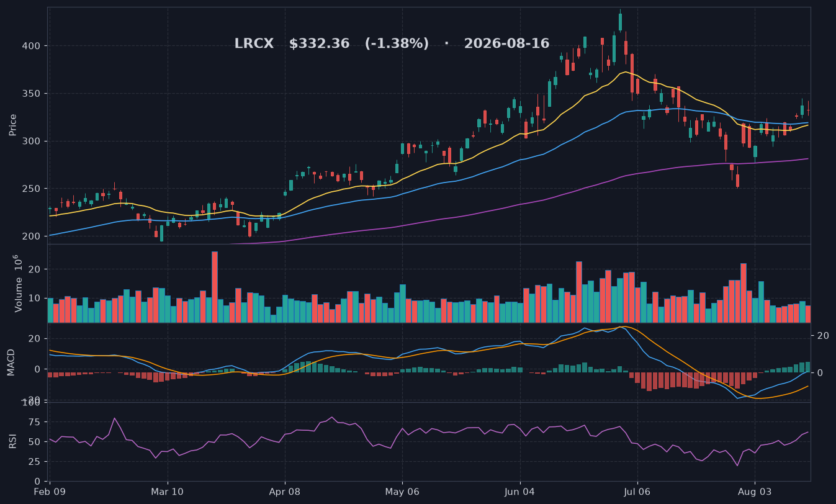Click the 50 tick on RSI axis
The height and width of the screenshot is (504, 836).
[35, 442]
